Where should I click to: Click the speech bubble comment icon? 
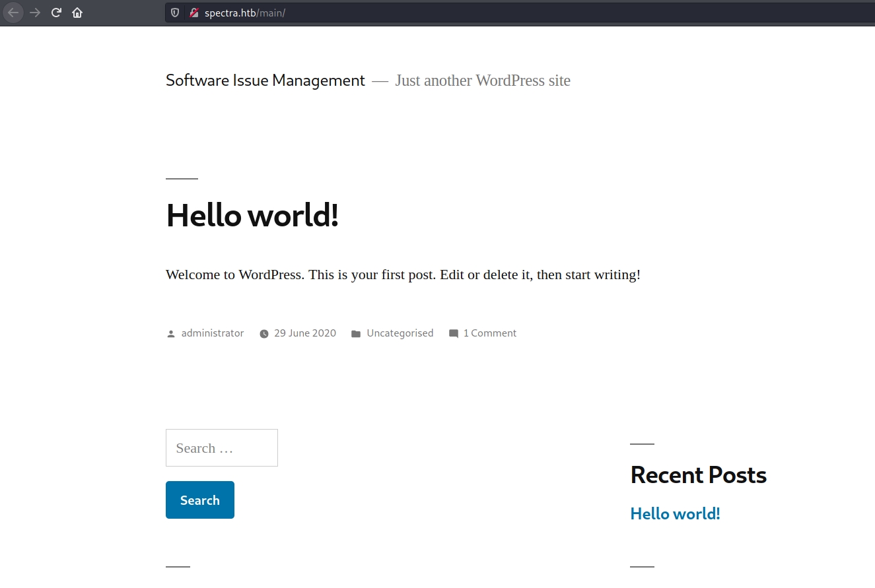(454, 334)
